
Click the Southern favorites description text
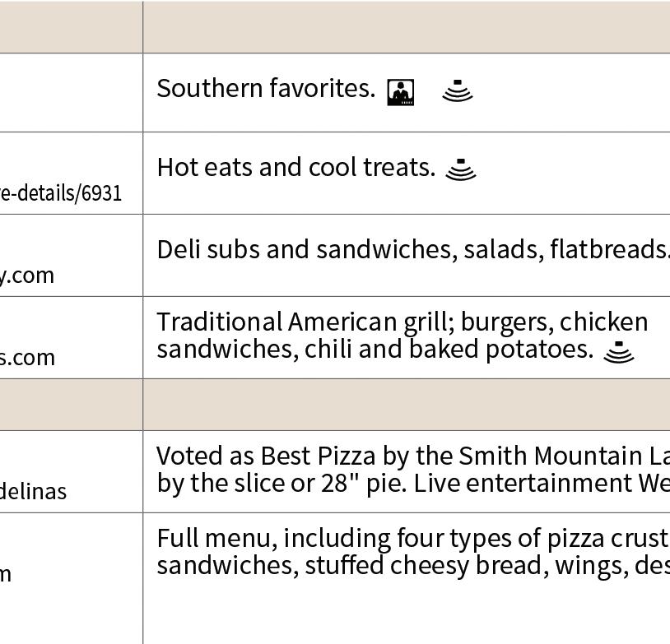coord(266,89)
